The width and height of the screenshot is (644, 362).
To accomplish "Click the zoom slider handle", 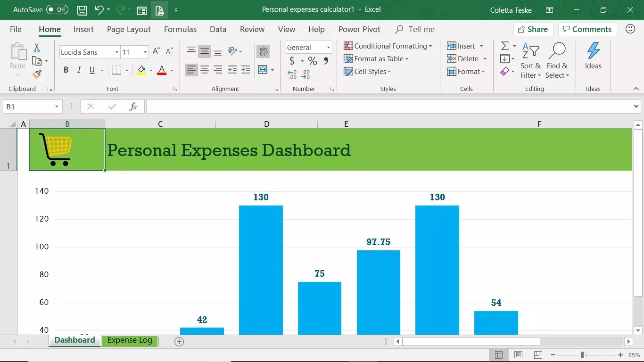I will tap(582, 355).
